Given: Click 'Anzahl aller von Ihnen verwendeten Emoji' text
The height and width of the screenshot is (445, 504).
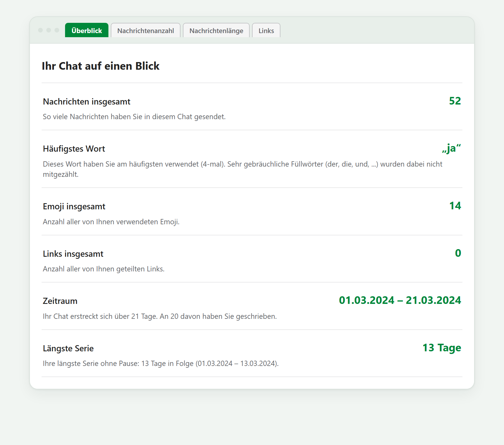Looking at the screenshot, I should (111, 222).
